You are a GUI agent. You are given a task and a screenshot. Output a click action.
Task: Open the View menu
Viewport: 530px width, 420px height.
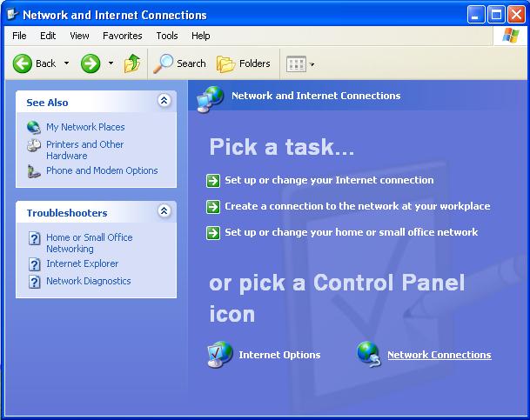pyautogui.click(x=79, y=36)
